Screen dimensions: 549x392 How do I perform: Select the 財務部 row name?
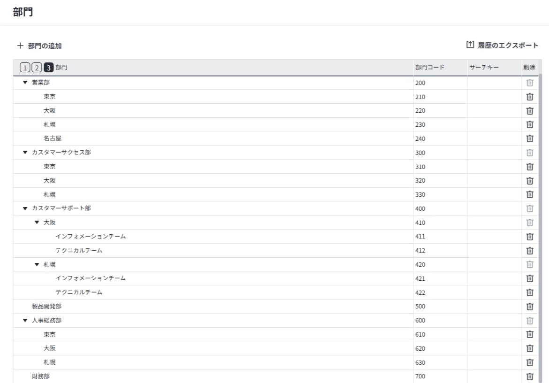(x=41, y=376)
